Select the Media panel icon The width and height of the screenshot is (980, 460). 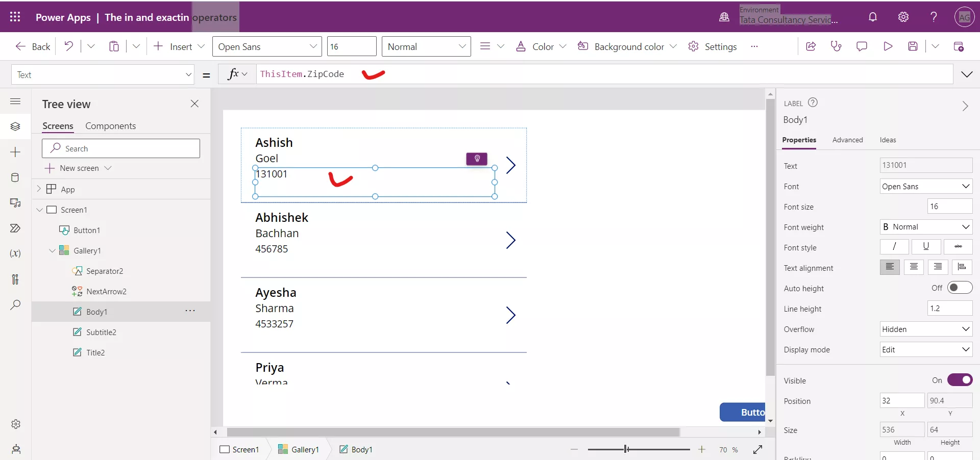point(15,203)
